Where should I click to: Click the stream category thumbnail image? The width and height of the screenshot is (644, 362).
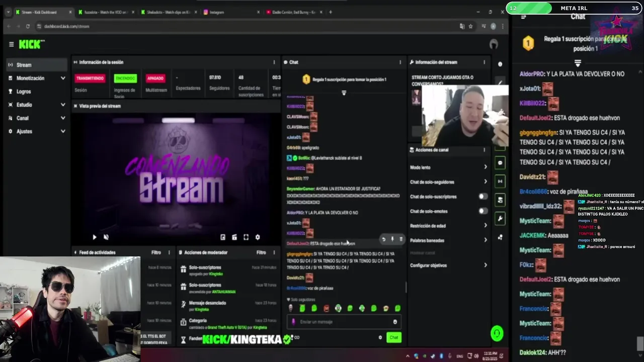point(416,97)
